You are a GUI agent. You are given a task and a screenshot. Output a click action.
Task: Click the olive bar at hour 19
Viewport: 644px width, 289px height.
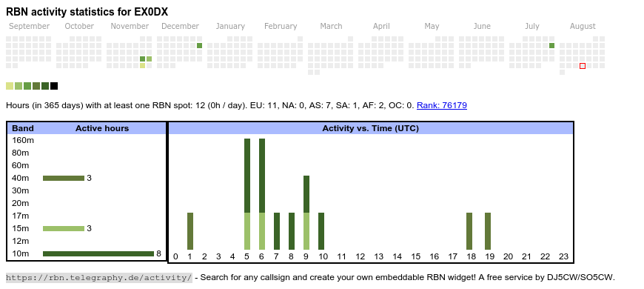[x=488, y=231]
